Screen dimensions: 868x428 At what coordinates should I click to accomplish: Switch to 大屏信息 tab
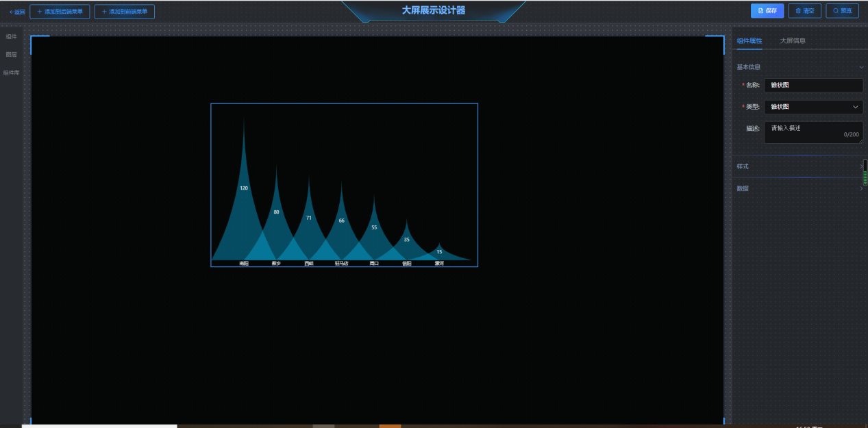792,40
